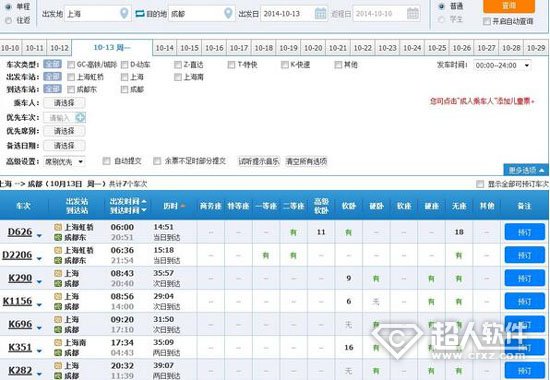The width and height of the screenshot is (550, 380).
Task: Click the start station icon in D626 row
Action: tap(58, 227)
